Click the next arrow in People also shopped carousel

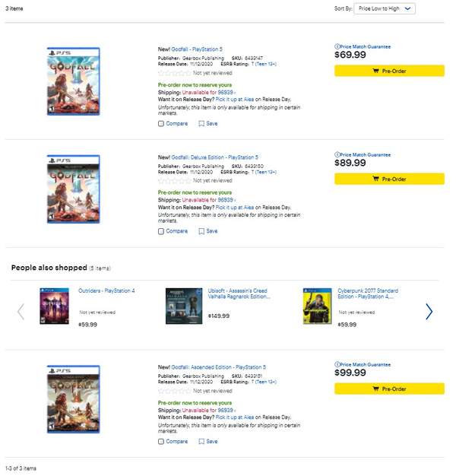429,310
